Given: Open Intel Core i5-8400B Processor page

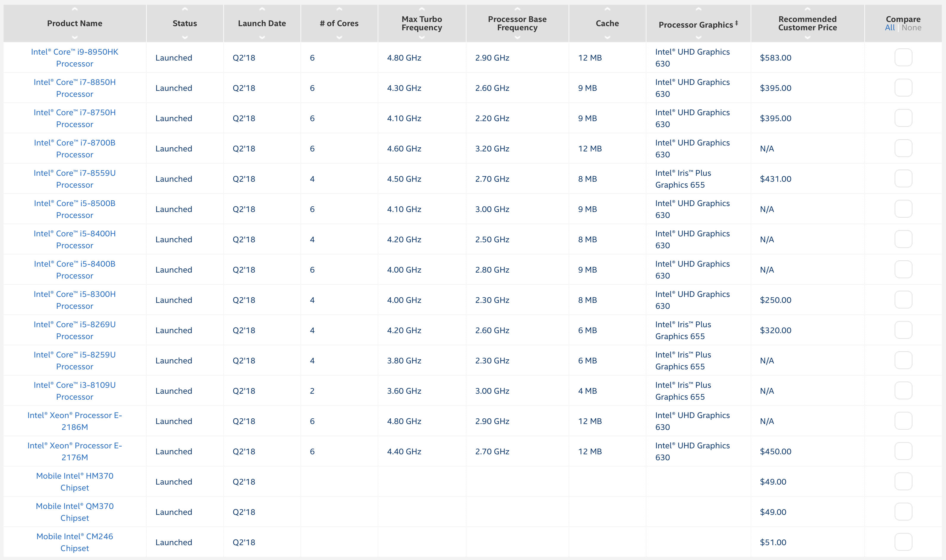Looking at the screenshot, I should coord(75,270).
